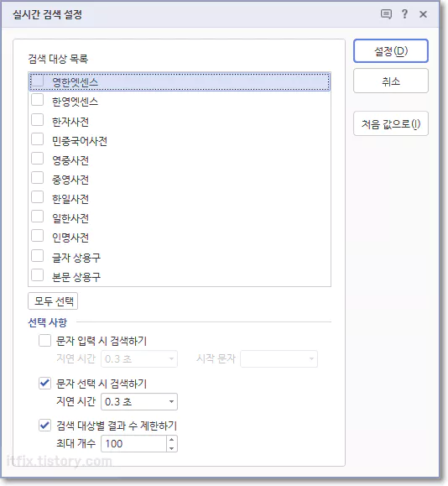Close the real-time search settings dialog
The width and height of the screenshot is (448, 486).
pos(423,14)
